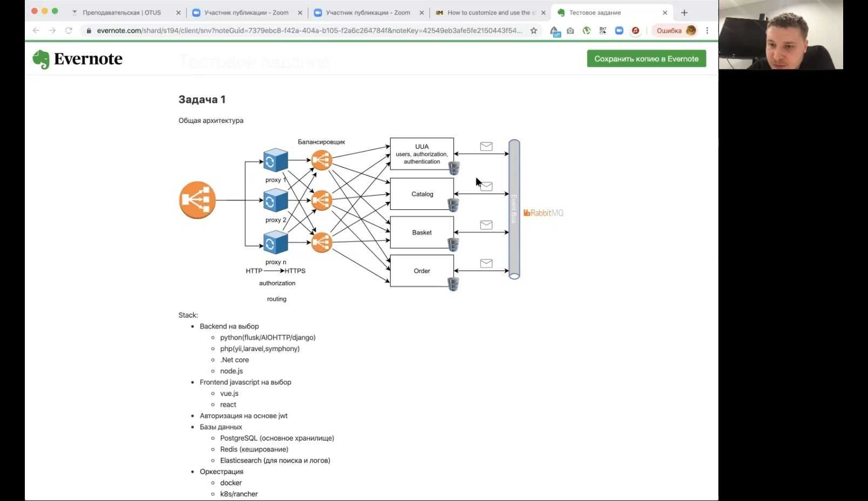The height and width of the screenshot is (501, 868).
Task: Click the .Net core list item
Action: [x=234, y=360]
